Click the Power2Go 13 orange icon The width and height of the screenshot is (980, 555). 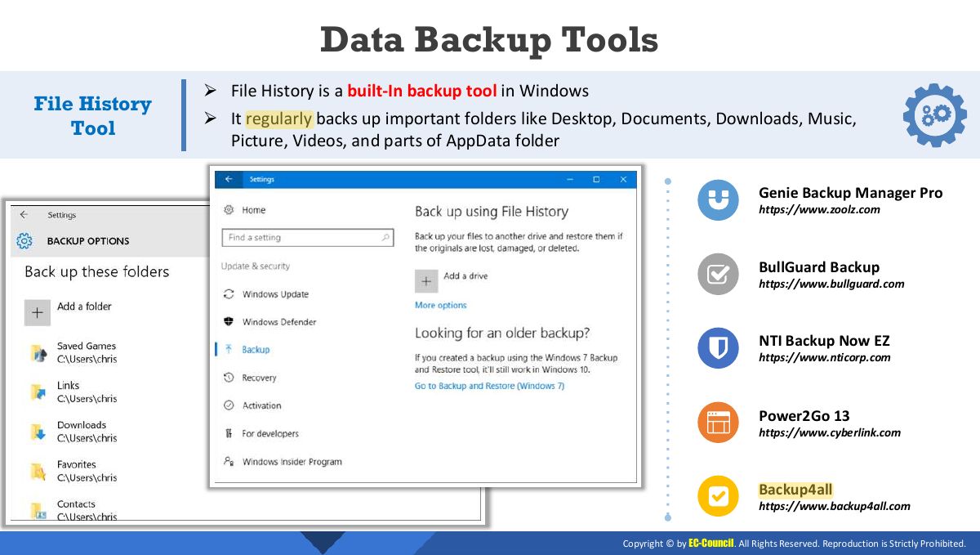click(x=718, y=423)
